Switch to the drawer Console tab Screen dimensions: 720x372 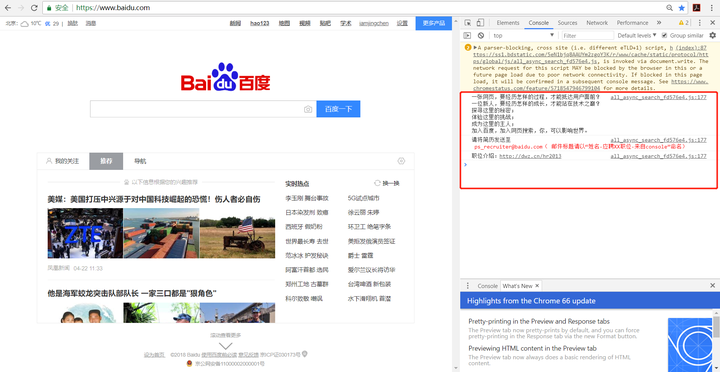pyautogui.click(x=487, y=286)
